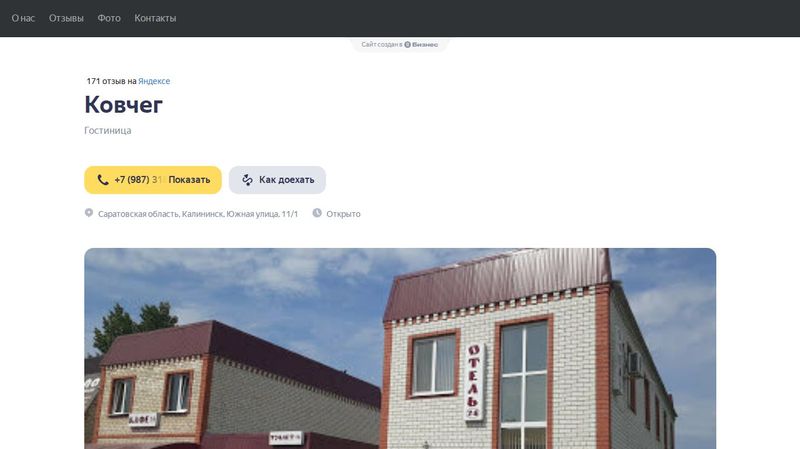Open the О нас menu item
This screenshot has height=449, width=800.
click(x=23, y=18)
